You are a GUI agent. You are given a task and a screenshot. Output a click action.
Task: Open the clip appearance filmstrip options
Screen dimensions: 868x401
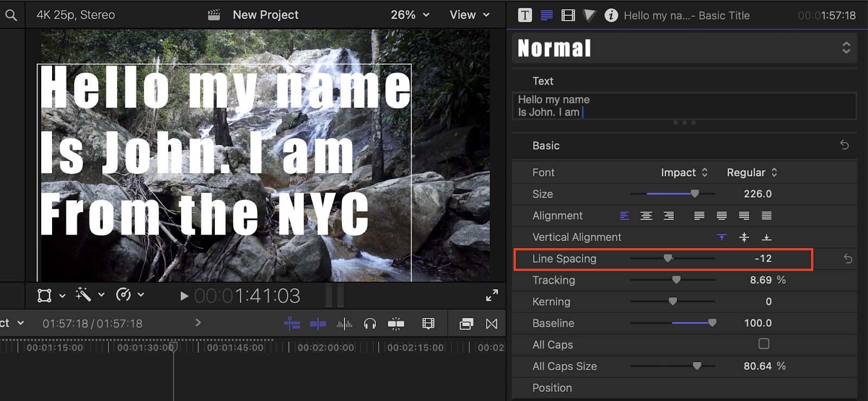pos(428,324)
